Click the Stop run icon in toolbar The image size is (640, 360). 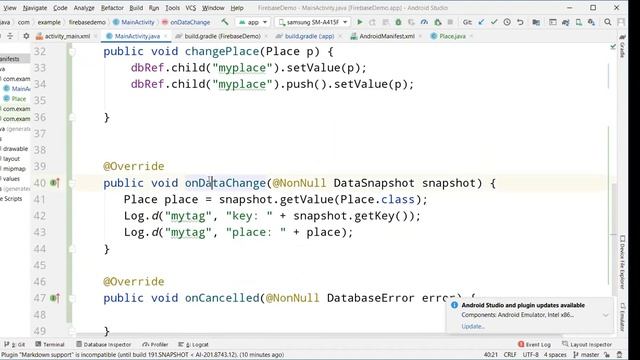pyautogui.click(x=450, y=22)
